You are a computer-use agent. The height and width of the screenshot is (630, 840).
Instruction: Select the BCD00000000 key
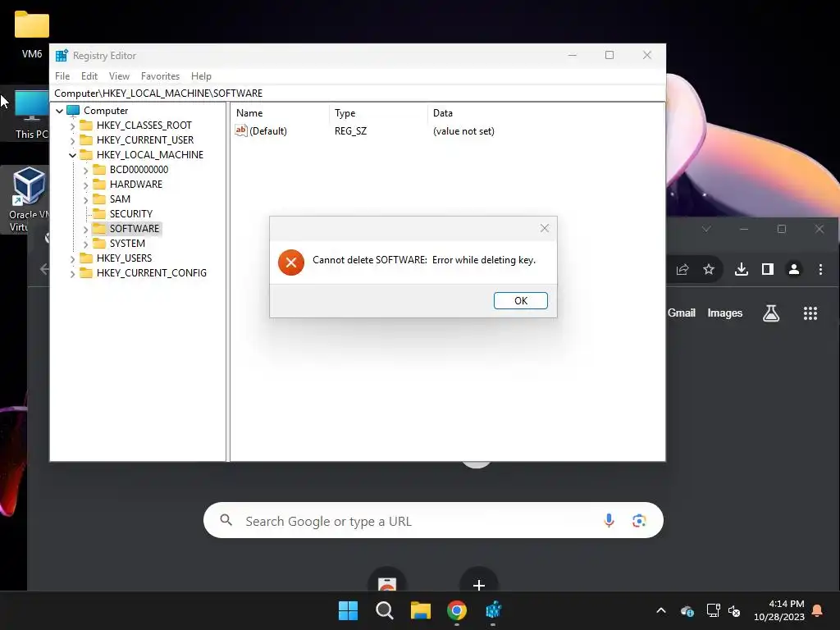click(139, 169)
